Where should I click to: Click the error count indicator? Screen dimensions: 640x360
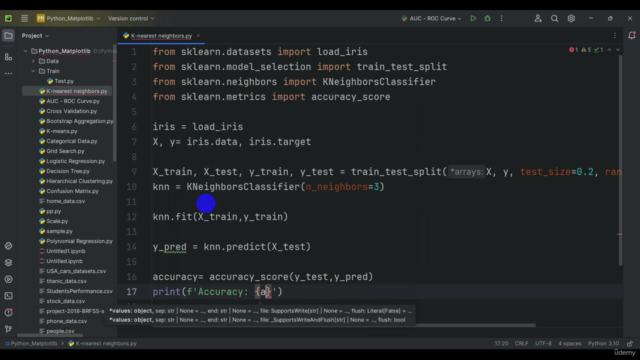pyautogui.click(x=573, y=50)
